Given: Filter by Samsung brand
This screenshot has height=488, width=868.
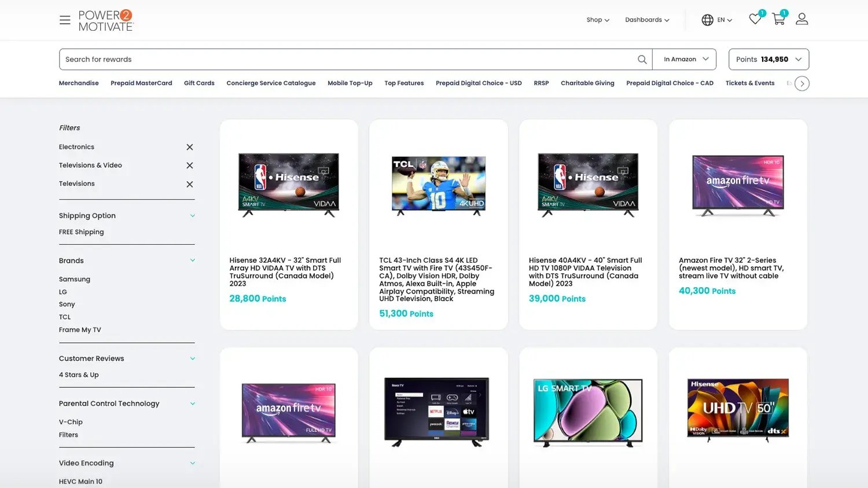Looking at the screenshot, I should point(75,280).
